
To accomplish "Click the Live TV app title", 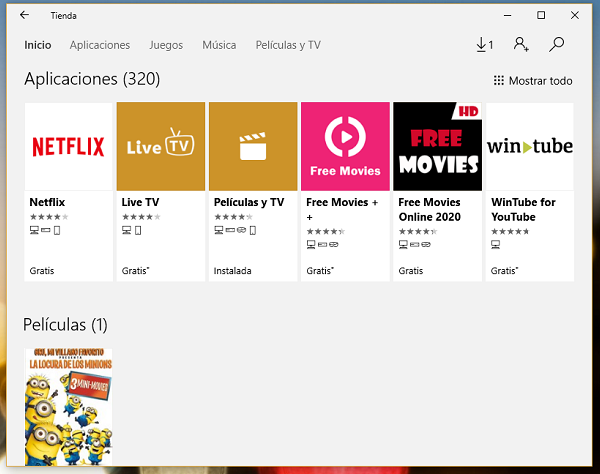I will (140, 202).
